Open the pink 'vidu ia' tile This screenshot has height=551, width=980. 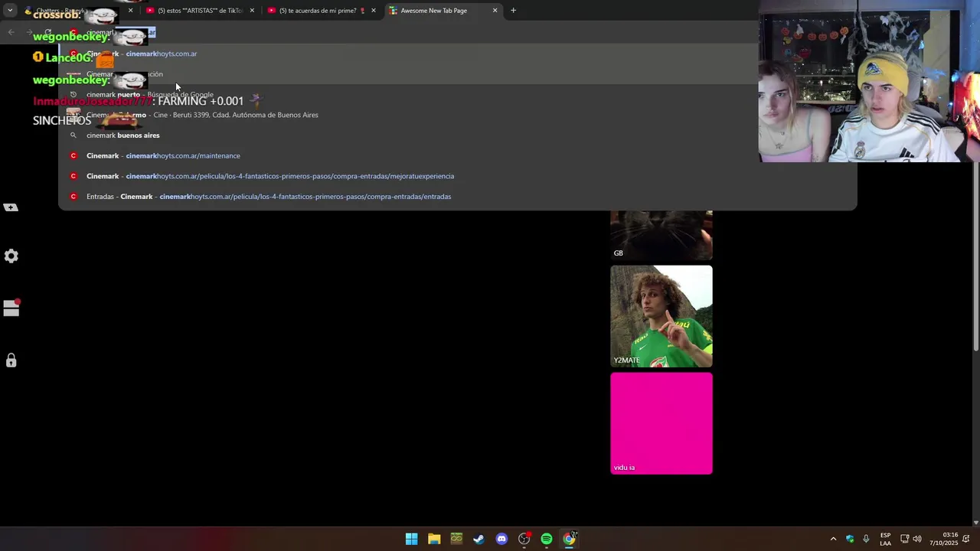661,423
